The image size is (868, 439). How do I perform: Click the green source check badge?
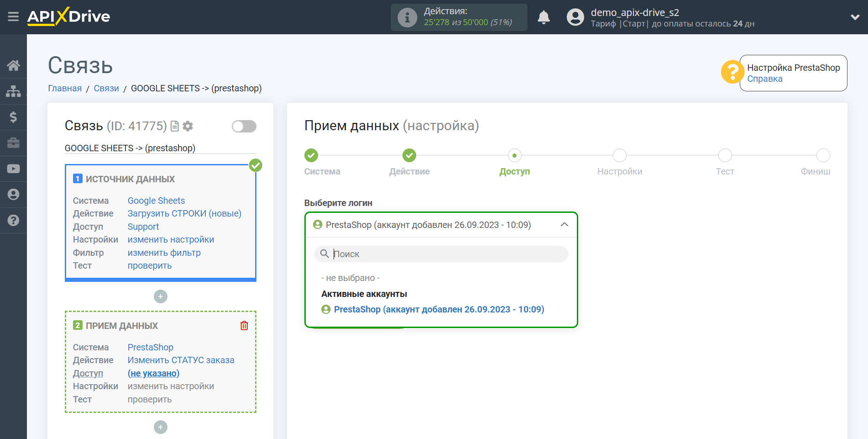(x=256, y=165)
